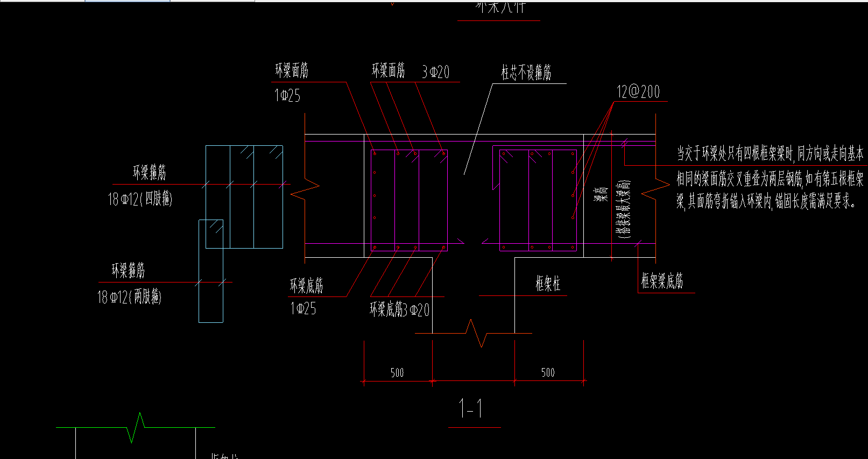Pick the '18Φ12(四肢箍)' stirrup label

pyautogui.click(x=140, y=199)
